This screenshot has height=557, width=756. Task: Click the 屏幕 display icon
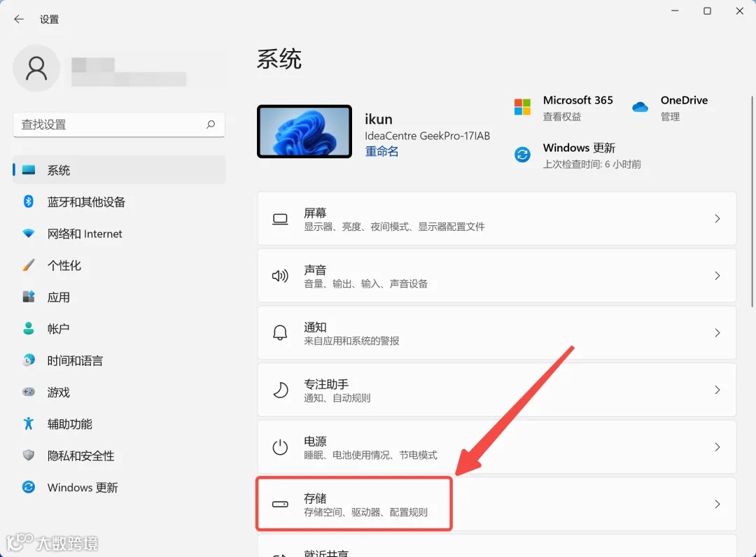(x=280, y=219)
